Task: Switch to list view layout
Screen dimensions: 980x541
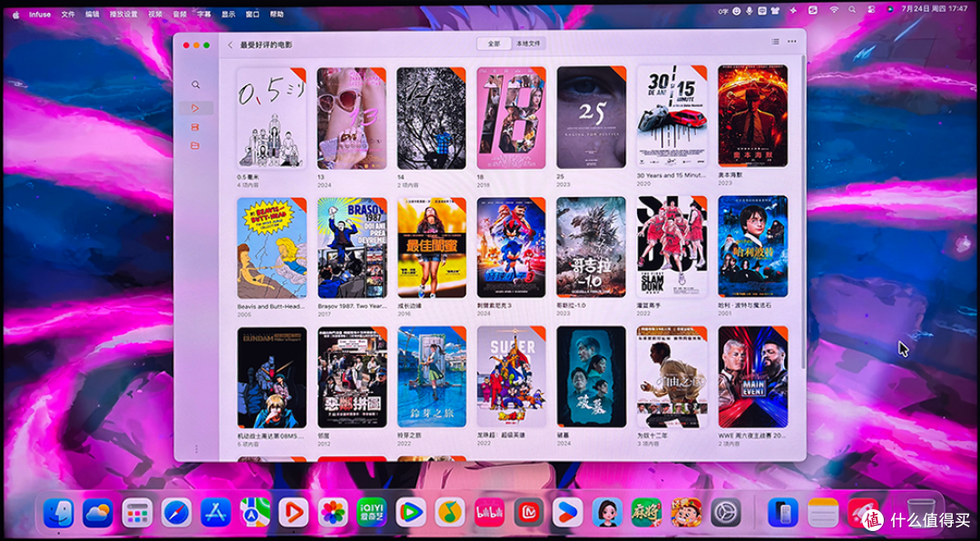Action: tap(775, 42)
